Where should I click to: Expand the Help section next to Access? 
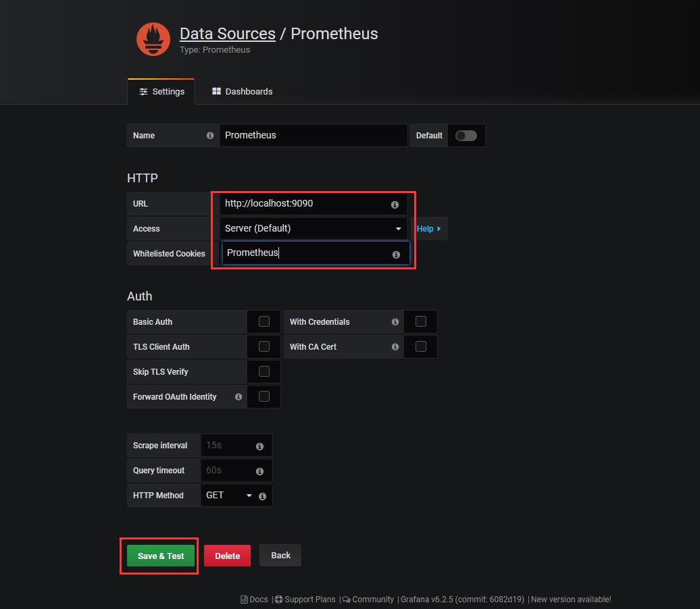pyautogui.click(x=428, y=228)
